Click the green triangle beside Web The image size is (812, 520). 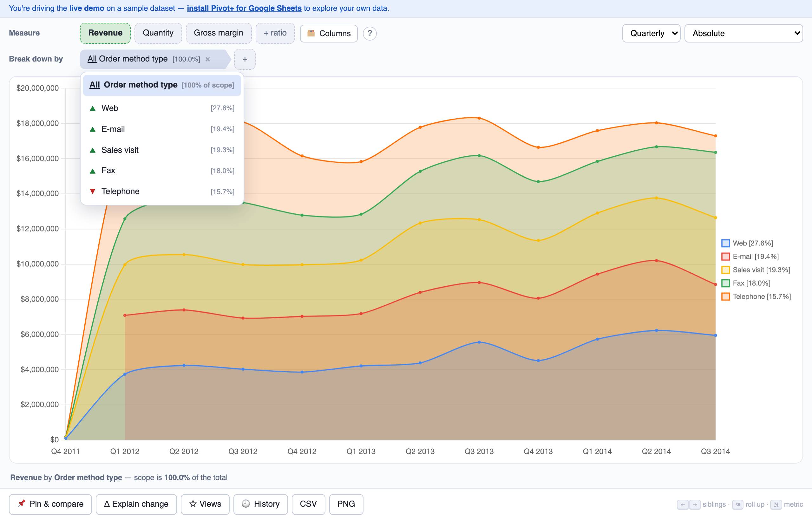93,108
